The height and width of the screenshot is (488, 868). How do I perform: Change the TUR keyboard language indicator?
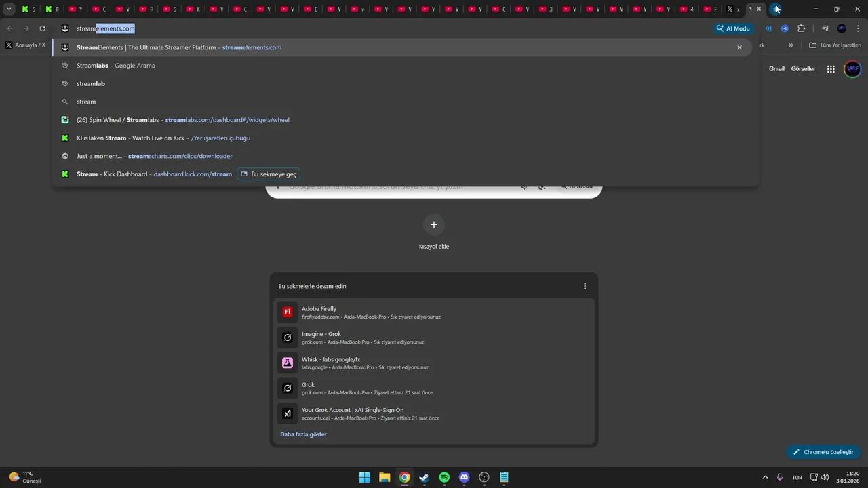tap(797, 477)
